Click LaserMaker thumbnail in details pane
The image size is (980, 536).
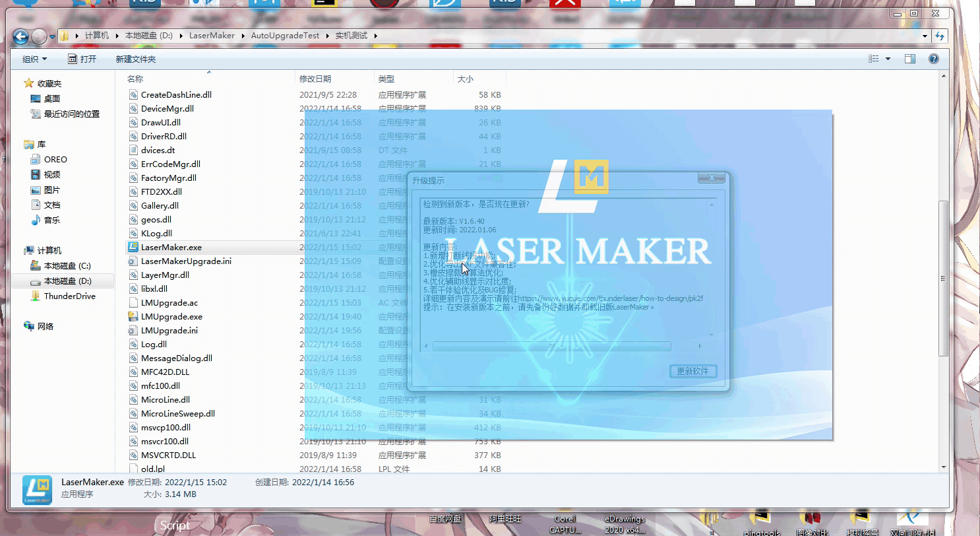pyautogui.click(x=37, y=490)
